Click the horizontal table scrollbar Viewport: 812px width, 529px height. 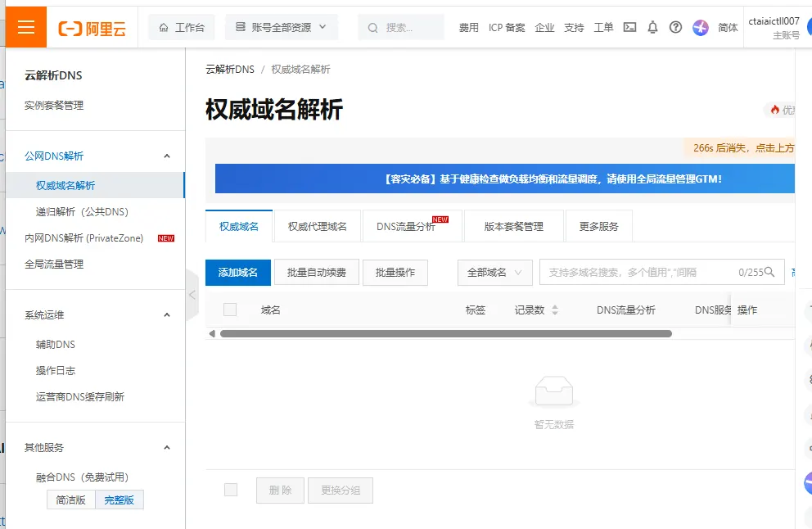[446, 333]
